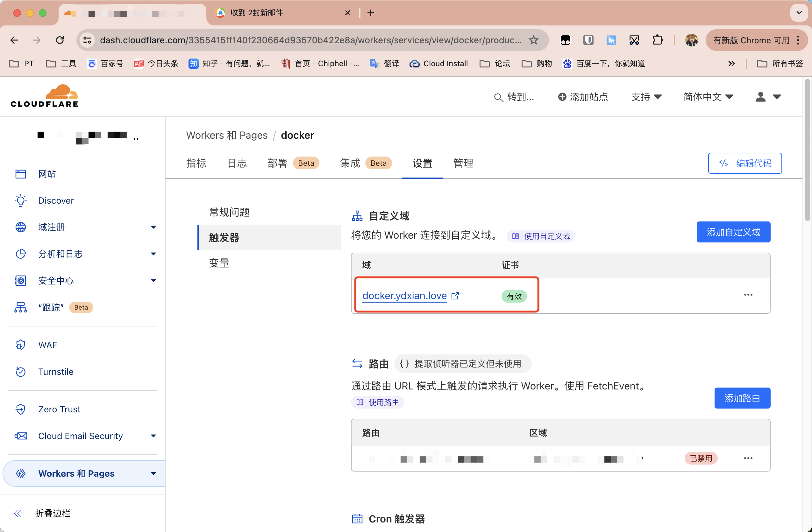Show more bookmarks with double chevron

pyautogui.click(x=731, y=63)
